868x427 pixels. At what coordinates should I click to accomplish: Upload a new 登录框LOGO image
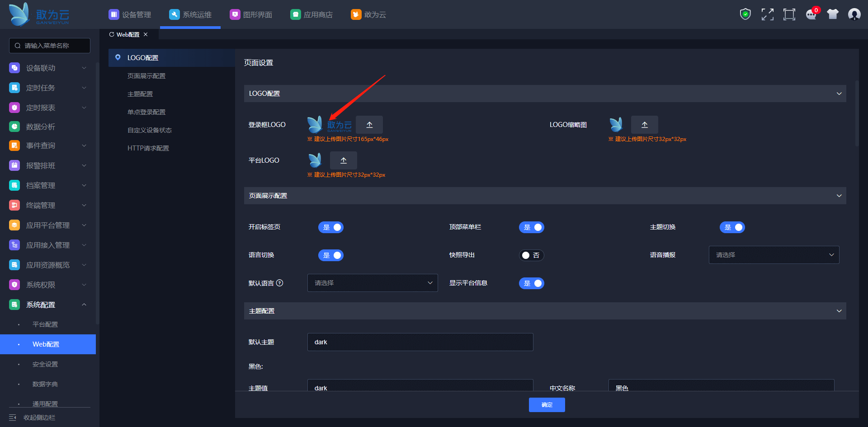(369, 125)
